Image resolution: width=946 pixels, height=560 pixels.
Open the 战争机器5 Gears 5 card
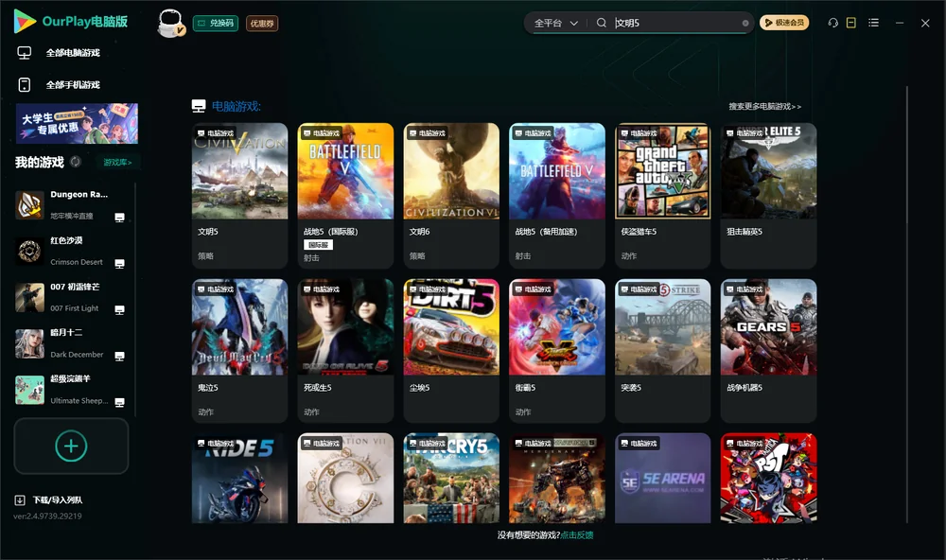[x=768, y=351]
